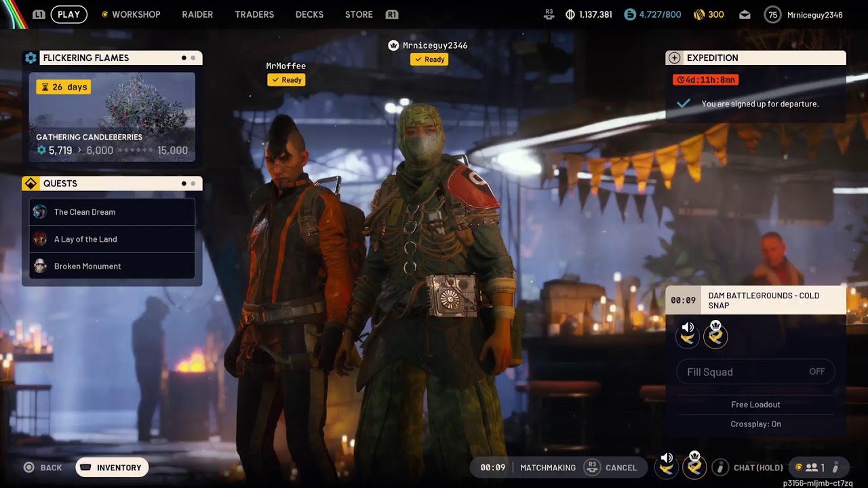The image size is (868, 488).
Task: Click the chat microphone icon beside CHAT (HOLD)
Action: pyautogui.click(x=720, y=467)
